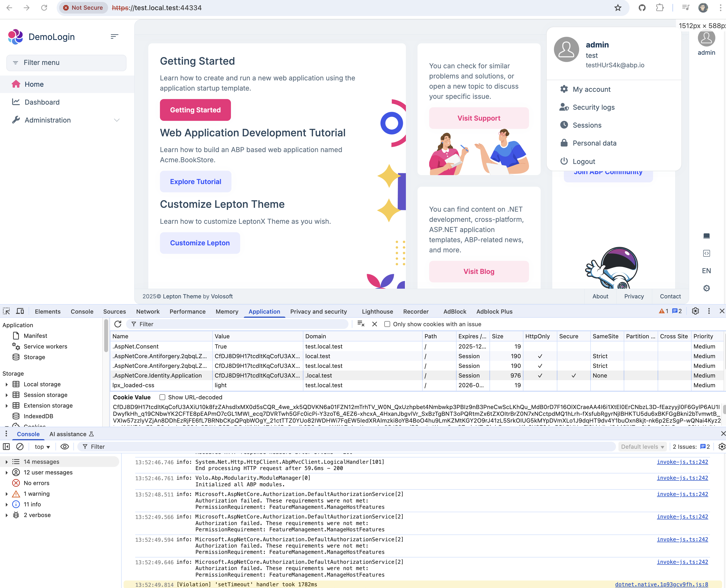This screenshot has width=726, height=588.
Task: Click the cookies Filter input field
Action: 237,324
